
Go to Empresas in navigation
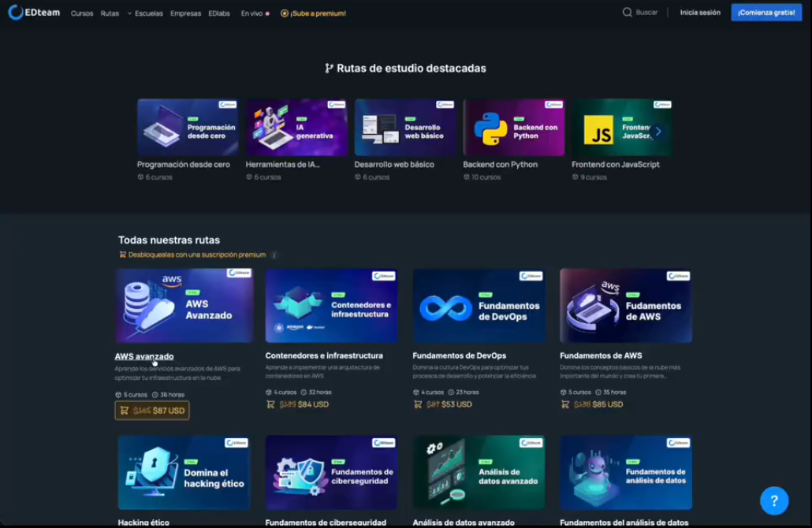(x=185, y=13)
